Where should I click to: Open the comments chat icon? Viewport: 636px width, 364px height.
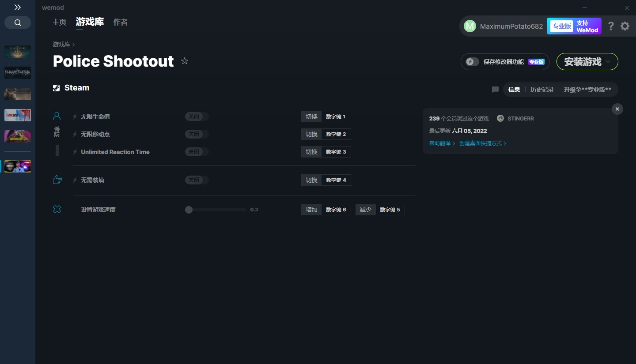(x=495, y=90)
